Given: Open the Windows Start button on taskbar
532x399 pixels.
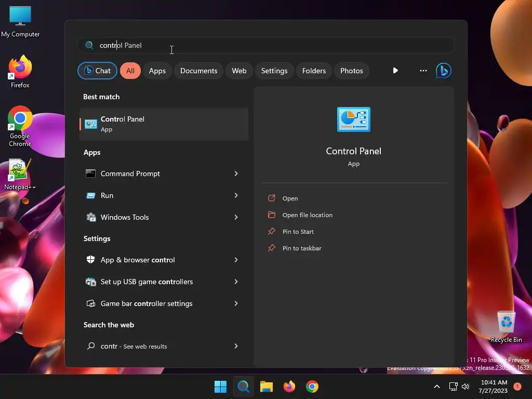Looking at the screenshot, I should [x=220, y=387].
